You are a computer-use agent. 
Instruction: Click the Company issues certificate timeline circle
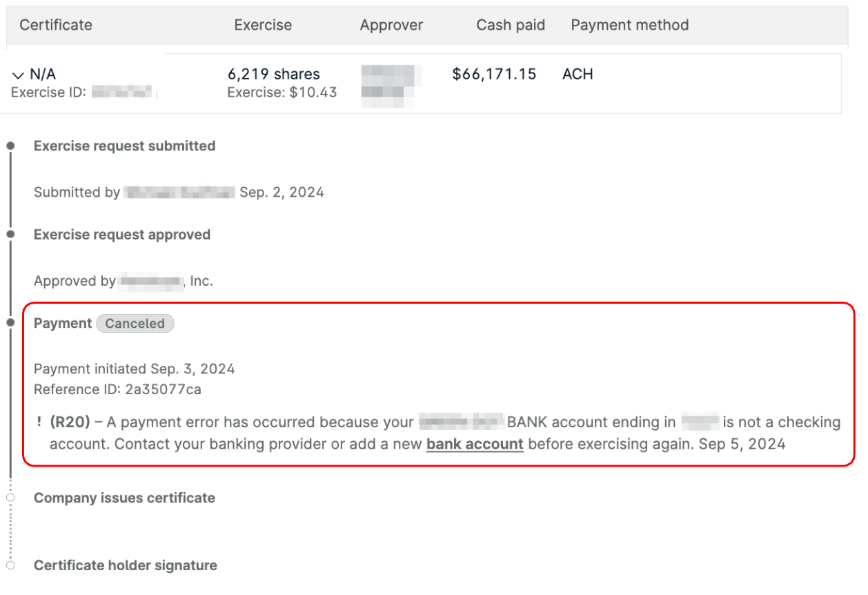pos(10,498)
